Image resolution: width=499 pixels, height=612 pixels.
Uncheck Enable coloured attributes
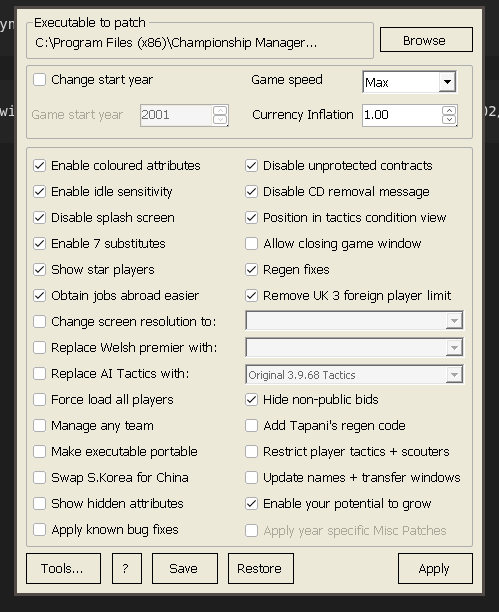click(x=39, y=165)
